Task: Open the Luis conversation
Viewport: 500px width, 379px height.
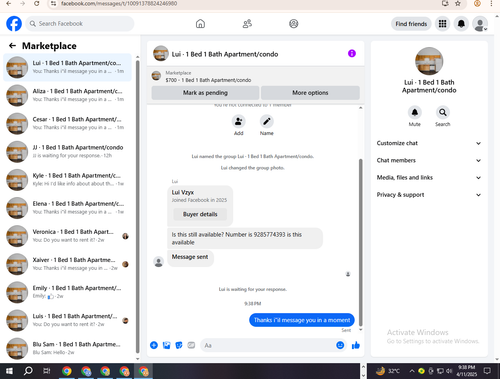Action: [67, 320]
